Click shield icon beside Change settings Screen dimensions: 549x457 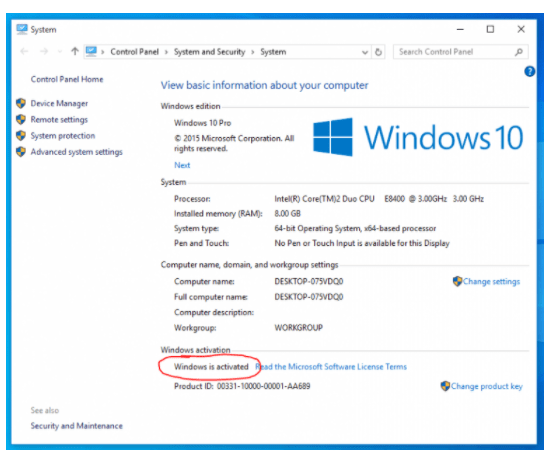(457, 281)
